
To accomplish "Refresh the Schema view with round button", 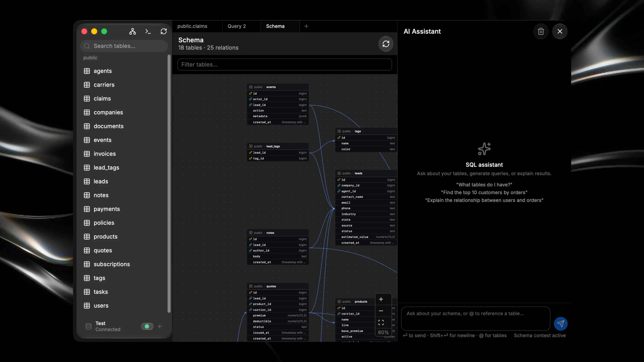I will (386, 44).
